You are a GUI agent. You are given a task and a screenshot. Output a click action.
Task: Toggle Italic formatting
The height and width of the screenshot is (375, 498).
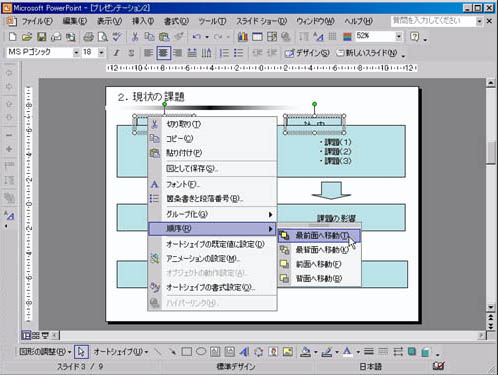tap(116, 53)
